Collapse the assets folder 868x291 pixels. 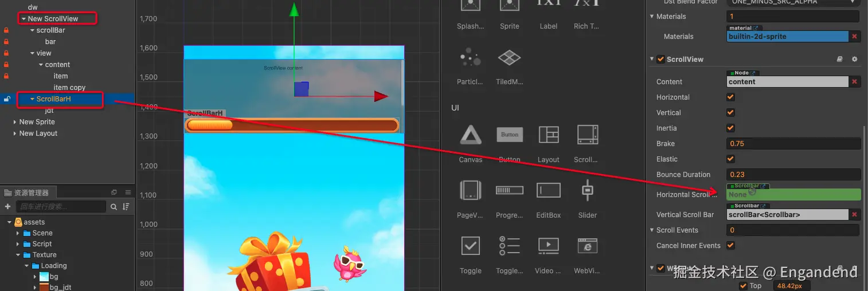coord(9,222)
